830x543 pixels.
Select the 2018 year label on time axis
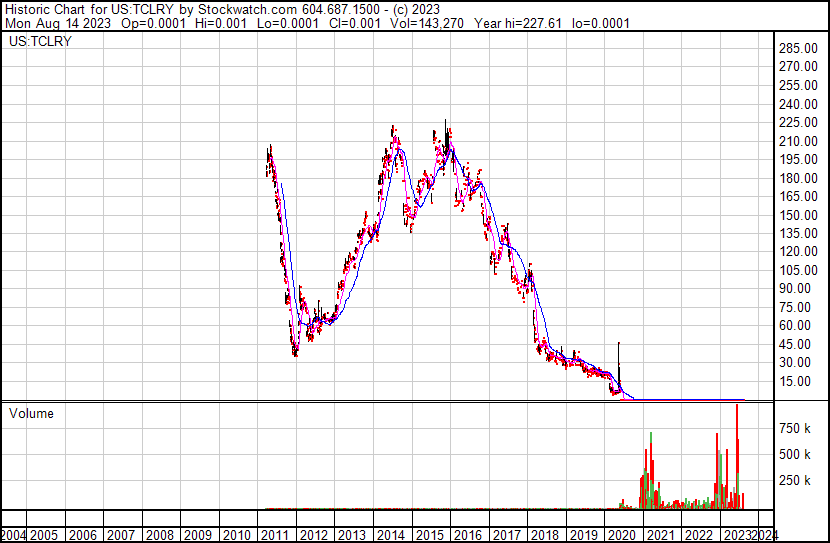pyautogui.click(x=545, y=534)
